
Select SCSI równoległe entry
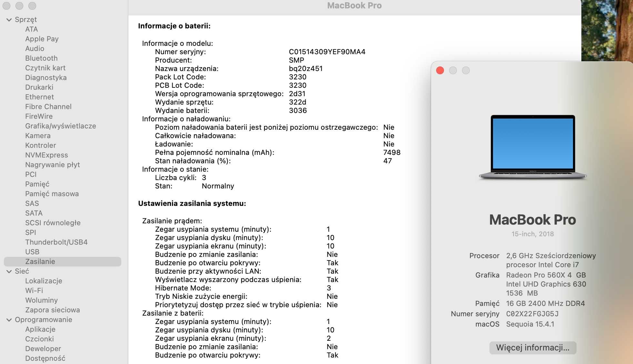pos(53,223)
